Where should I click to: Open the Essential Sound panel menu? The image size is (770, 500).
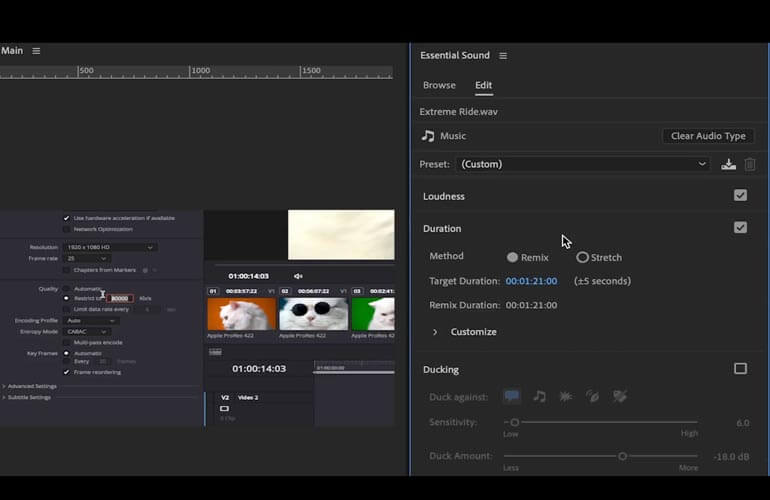[503, 56]
